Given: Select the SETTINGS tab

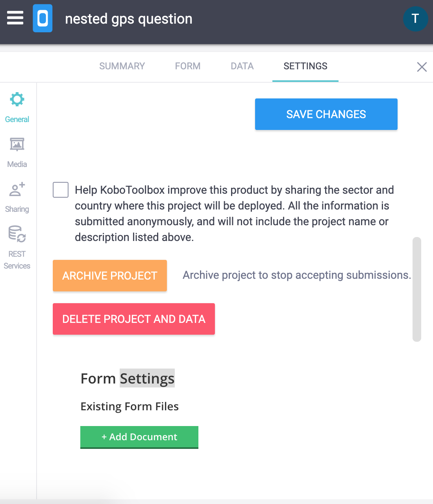Looking at the screenshot, I should (305, 66).
